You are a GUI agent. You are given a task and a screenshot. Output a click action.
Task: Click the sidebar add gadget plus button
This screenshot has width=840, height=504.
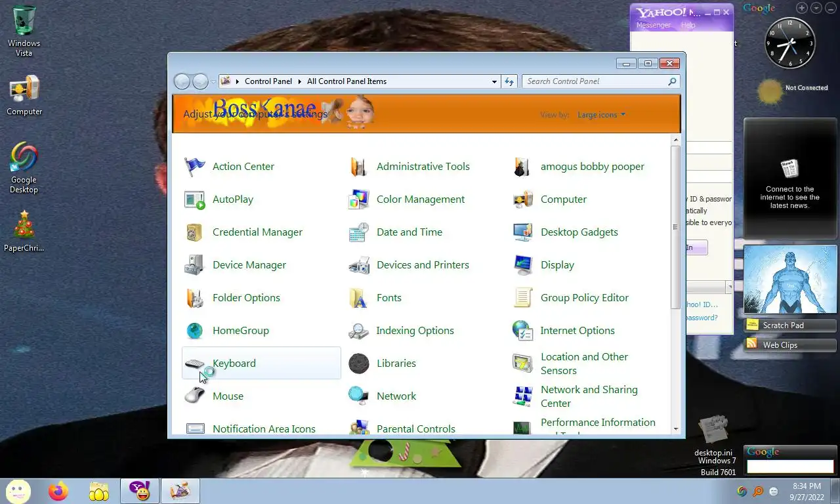(x=802, y=8)
